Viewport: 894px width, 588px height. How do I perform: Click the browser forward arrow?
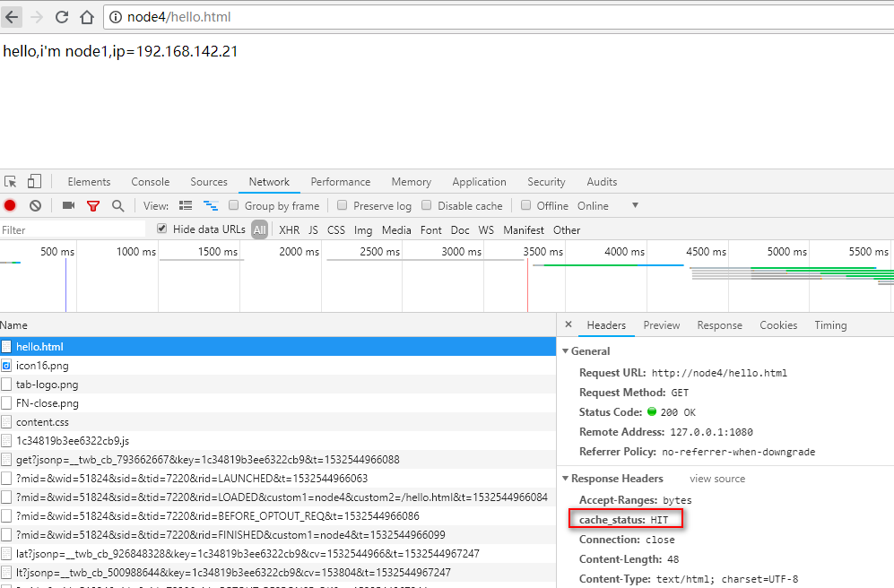point(37,17)
